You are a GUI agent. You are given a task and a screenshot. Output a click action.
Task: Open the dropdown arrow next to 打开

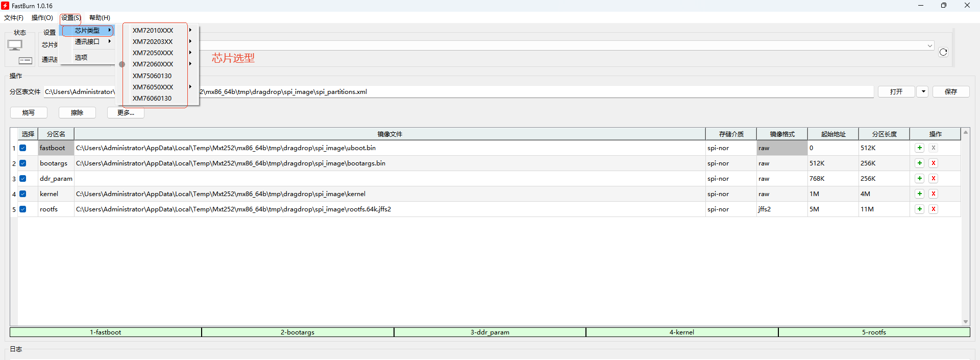pos(923,92)
